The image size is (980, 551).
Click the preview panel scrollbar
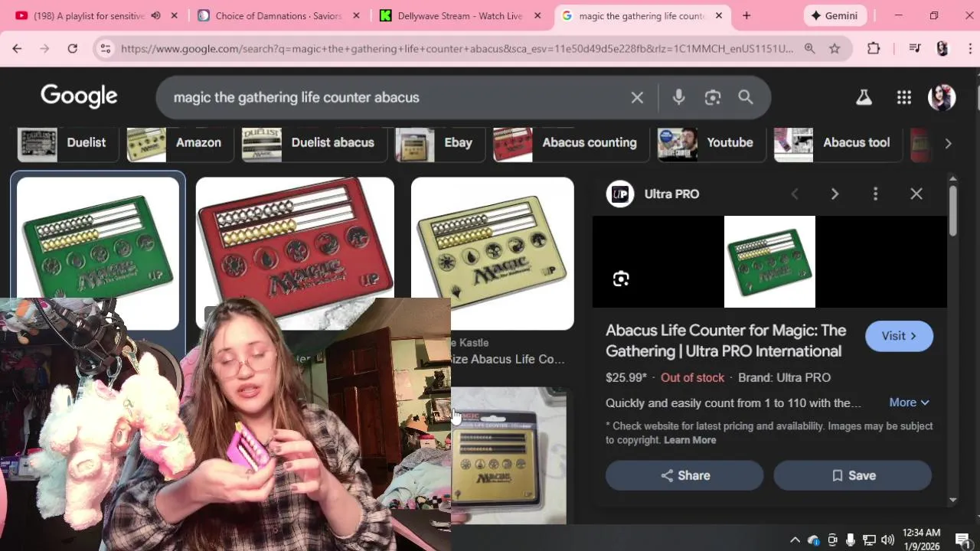coord(952,210)
